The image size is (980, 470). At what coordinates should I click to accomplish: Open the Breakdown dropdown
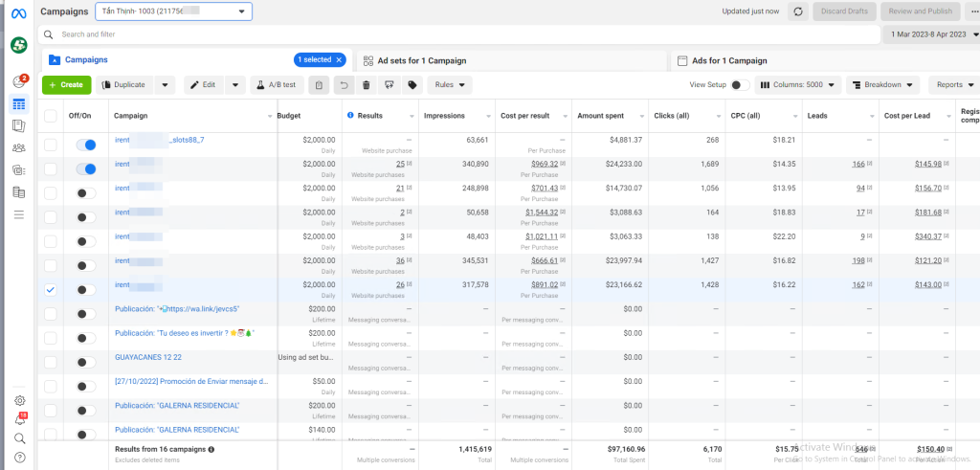[883, 85]
